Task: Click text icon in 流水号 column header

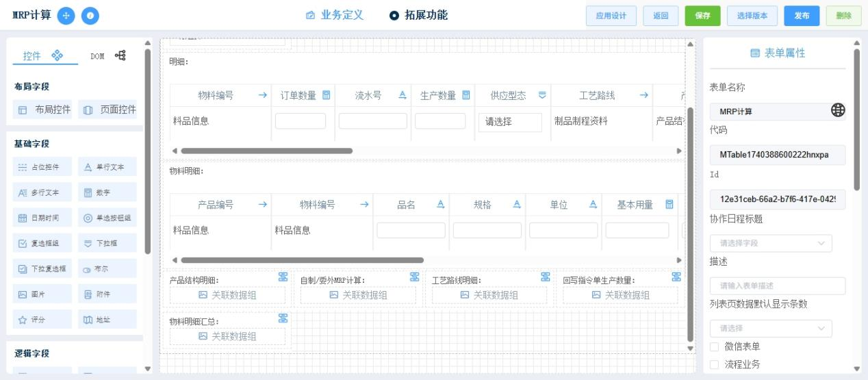Action: [x=403, y=95]
